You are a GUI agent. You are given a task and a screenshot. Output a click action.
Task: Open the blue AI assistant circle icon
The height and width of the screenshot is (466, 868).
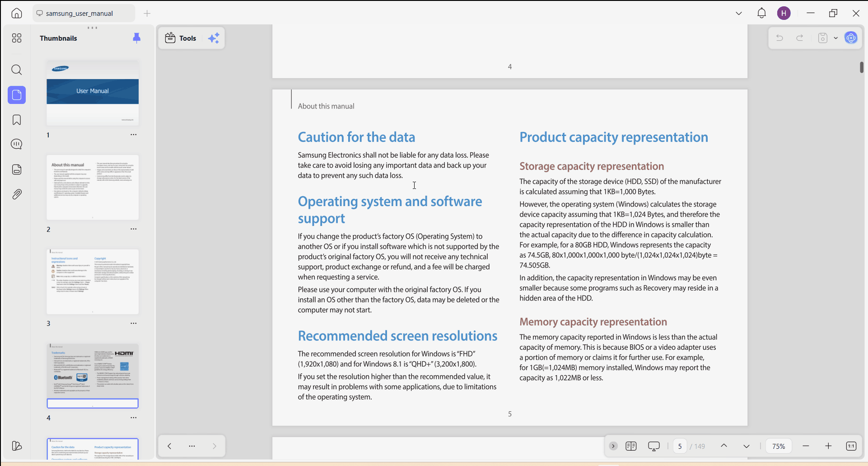click(x=851, y=38)
